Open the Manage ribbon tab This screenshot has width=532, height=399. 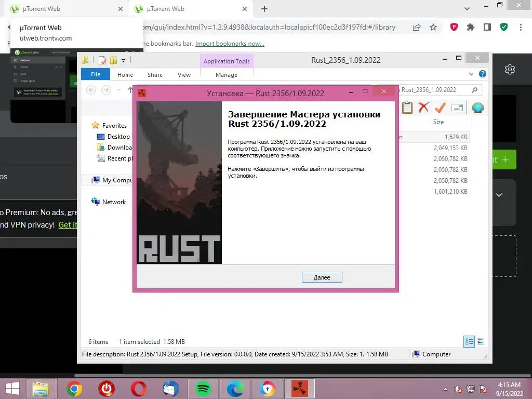(x=227, y=75)
